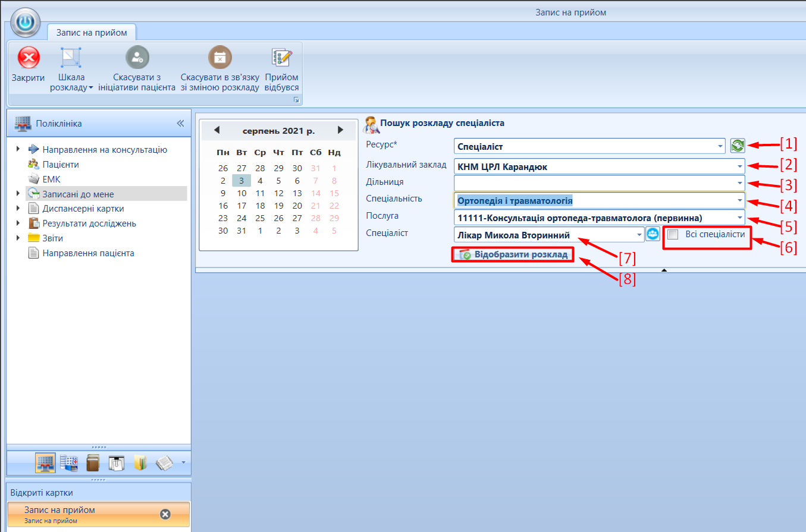Click Результати досліджень tree item
806x532 pixels.
[x=89, y=223]
